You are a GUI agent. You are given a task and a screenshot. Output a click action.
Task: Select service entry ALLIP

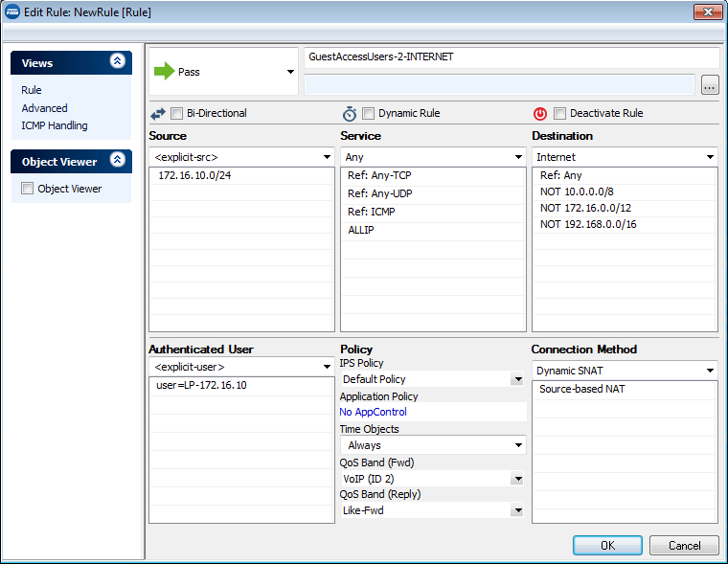[433, 230]
